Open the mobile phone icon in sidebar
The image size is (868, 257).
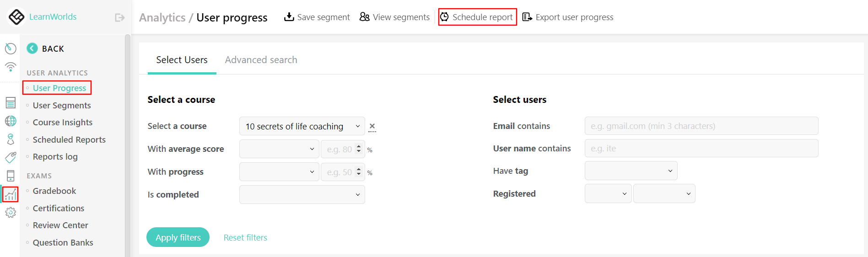coord(11,176)
